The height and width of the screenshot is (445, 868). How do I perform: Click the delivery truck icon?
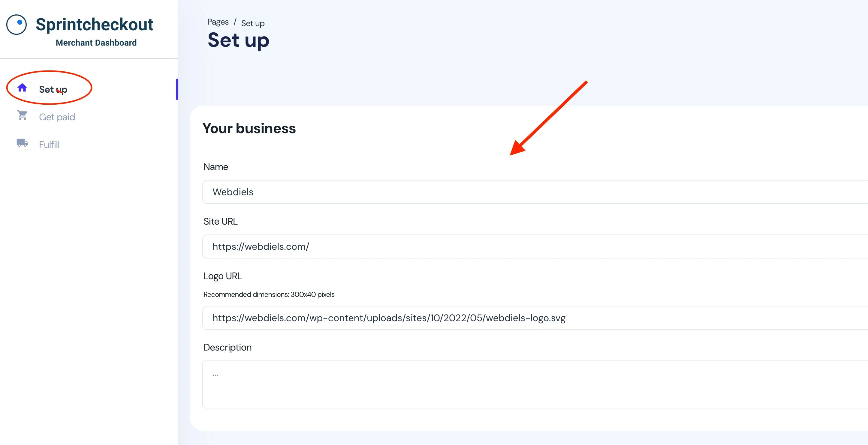pyautogui.click(x=22, y=143)
